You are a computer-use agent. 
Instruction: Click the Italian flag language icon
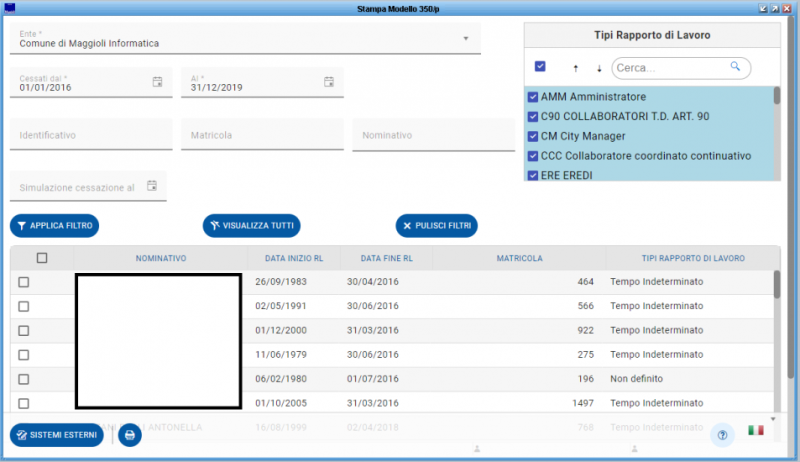(756, 431)
